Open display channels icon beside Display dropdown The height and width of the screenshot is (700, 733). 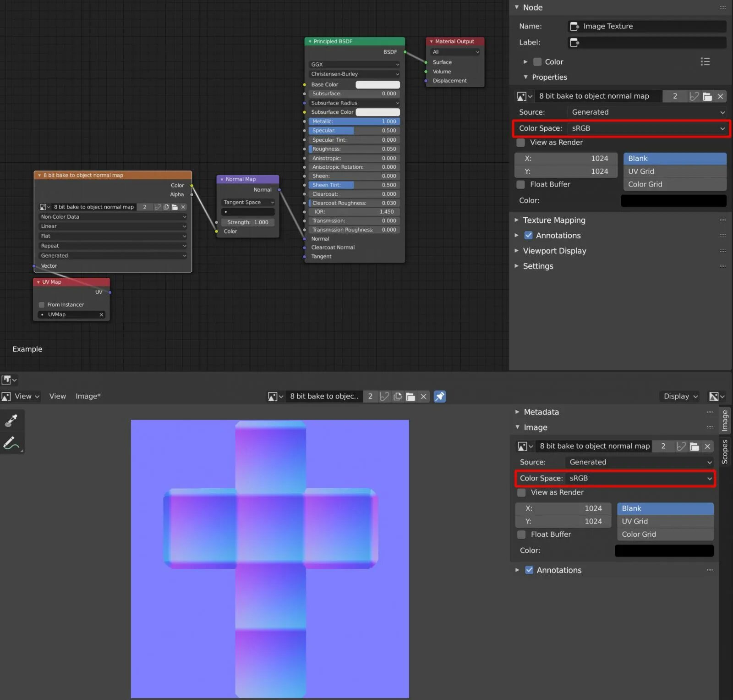(717, 397)
